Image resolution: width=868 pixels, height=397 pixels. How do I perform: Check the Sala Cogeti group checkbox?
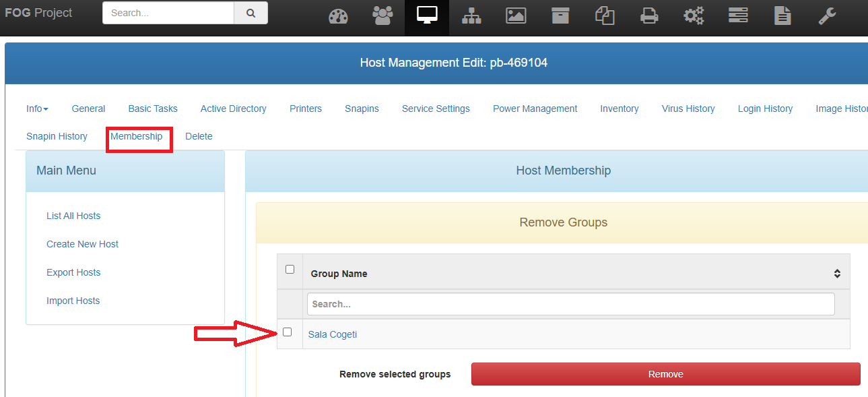pyautogui.click(x=288, y=332)
